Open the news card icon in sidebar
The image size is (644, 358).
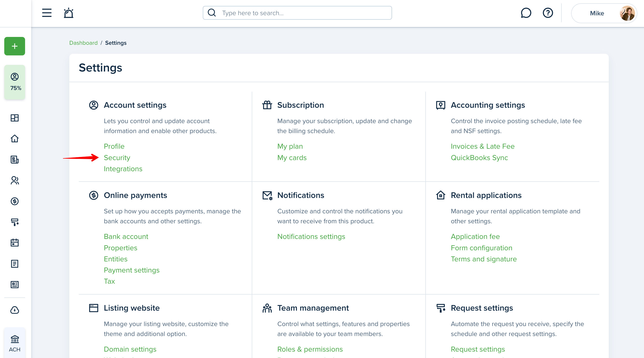(15, 284)
